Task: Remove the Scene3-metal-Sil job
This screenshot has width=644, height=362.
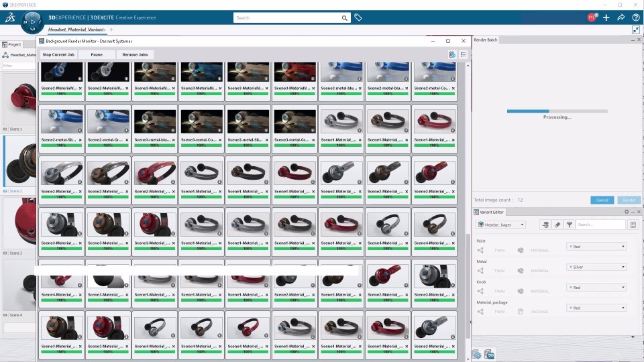Action: tap(266, 140)
